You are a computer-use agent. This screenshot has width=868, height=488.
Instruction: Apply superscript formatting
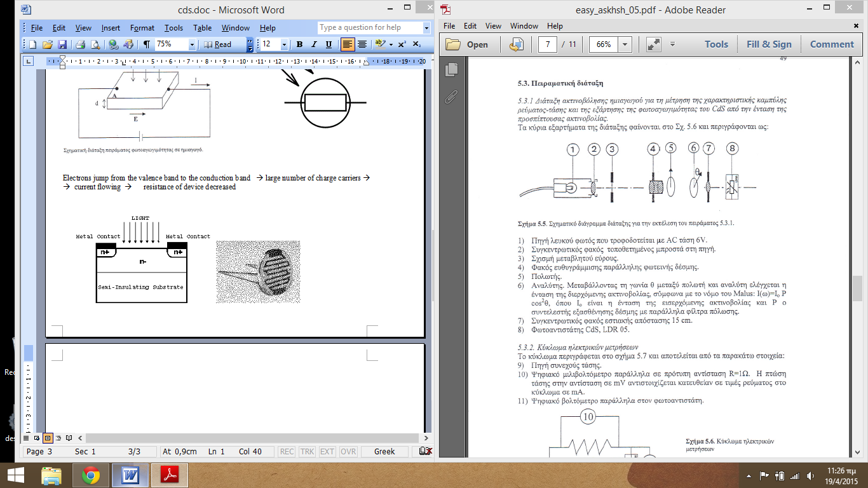[x=402, y=44]
